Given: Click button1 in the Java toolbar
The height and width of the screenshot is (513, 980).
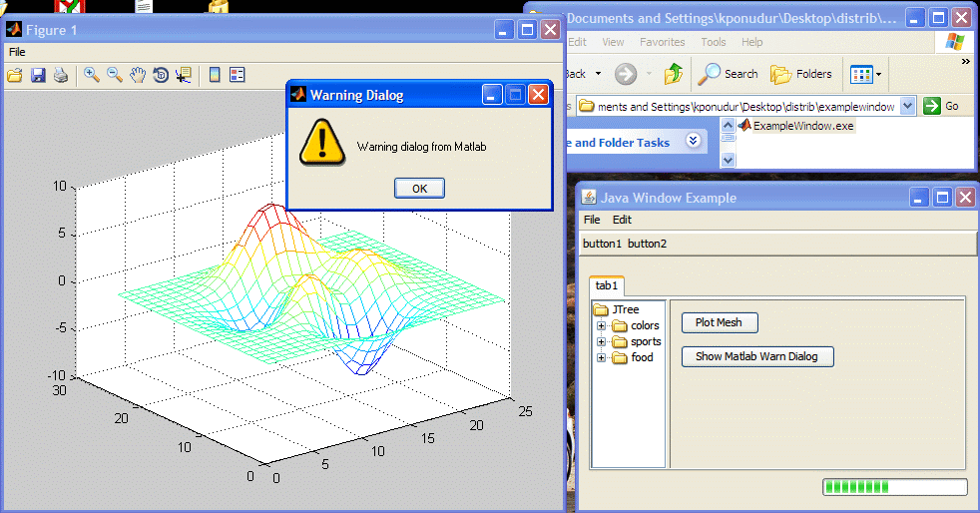Looking at the screenshot, I should pos(602,244).
